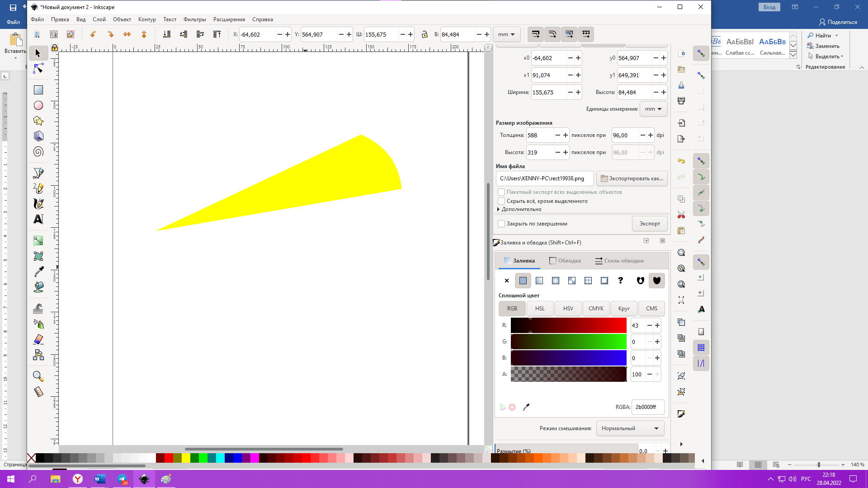The width and height of the screenshot is (868, 488).
Task: Select the Calligraphy tool
Action: pos(38,204)
